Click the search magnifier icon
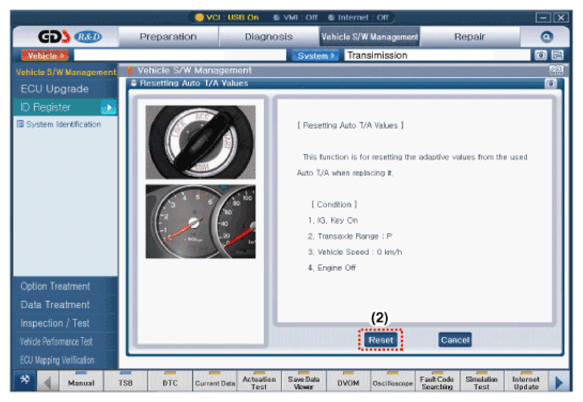The width and height of the screenshot is (583, 402). [x=546, y=37]
